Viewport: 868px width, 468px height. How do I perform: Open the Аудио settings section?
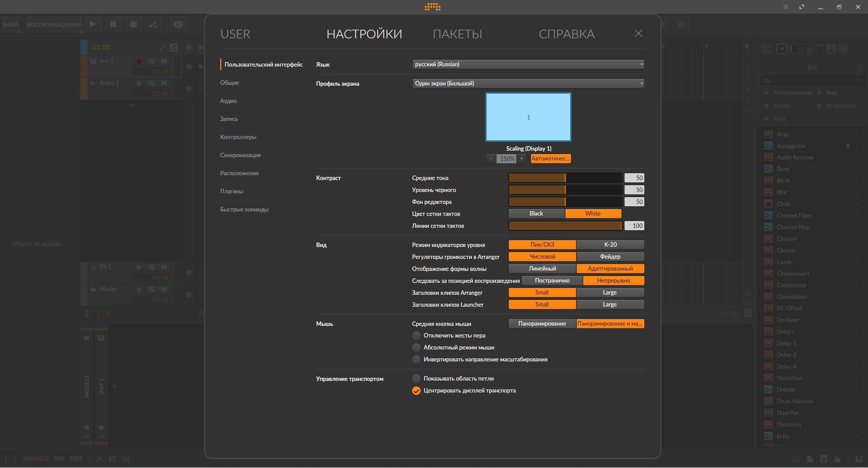228,101
